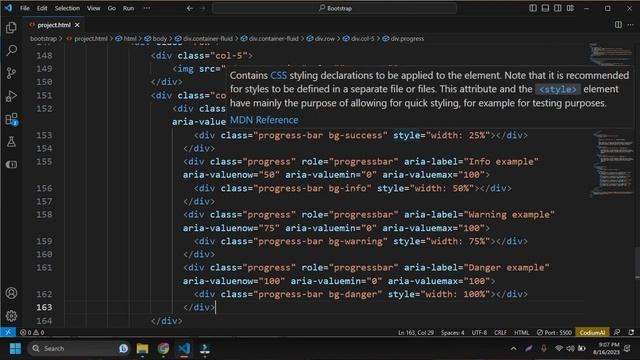This screenshot has width=640, height=360.
Task: Open Visual Studio Code taskbar icon
Action: [x=184, y=348]
